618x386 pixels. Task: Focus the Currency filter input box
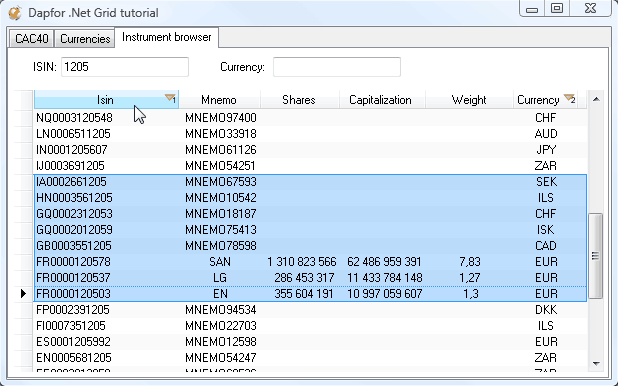(337, 67)
